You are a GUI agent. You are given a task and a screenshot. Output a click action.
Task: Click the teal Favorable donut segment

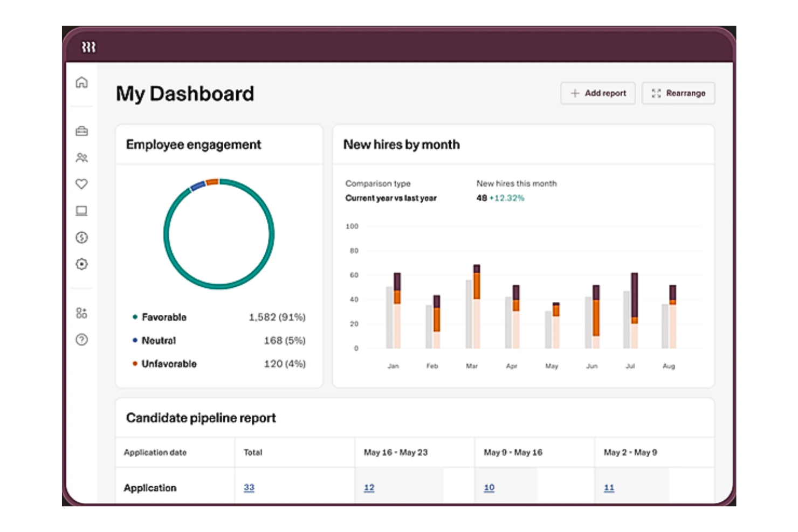coord(219,287)
